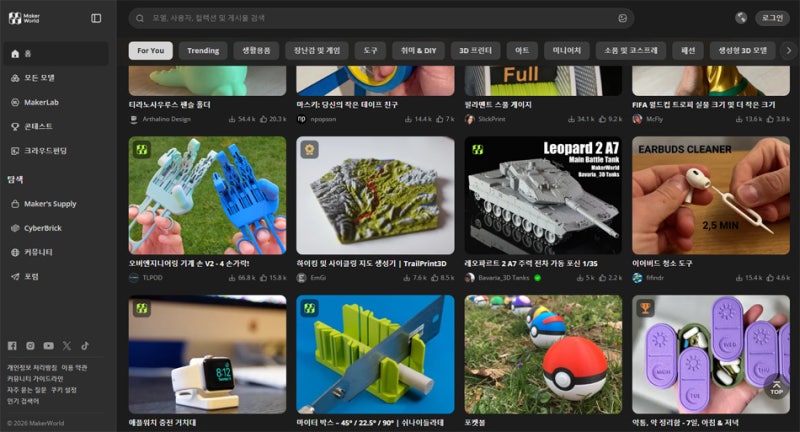The width and height of the screenshot is (800, 432).
Task: Open the Earbuds Cleaner thumbnail
Action: point(711,195)
